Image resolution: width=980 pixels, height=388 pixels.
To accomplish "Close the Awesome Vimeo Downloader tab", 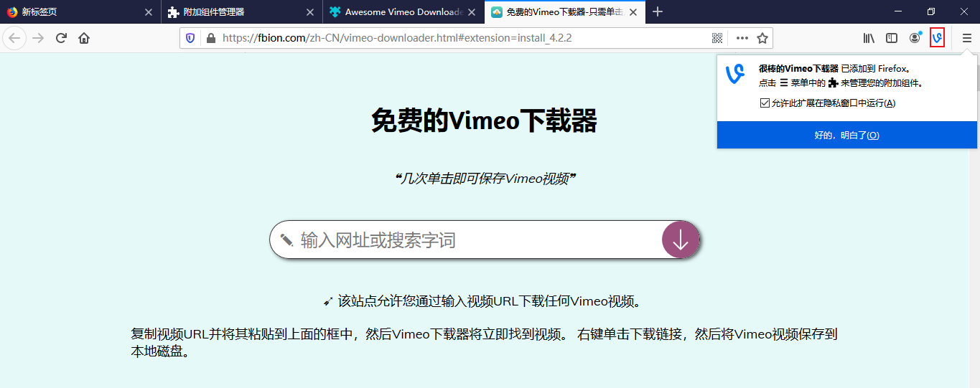I will (472, 12).
